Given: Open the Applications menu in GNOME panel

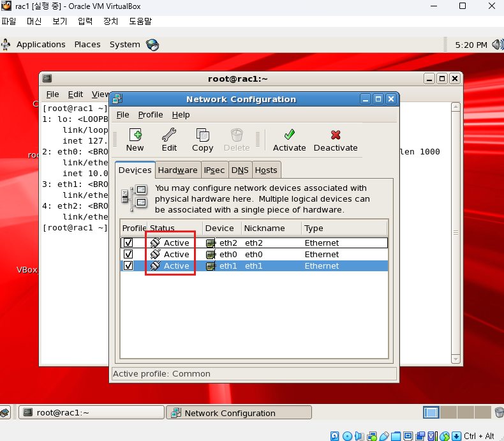Looking at the screenshot, I should click(41, 45).
